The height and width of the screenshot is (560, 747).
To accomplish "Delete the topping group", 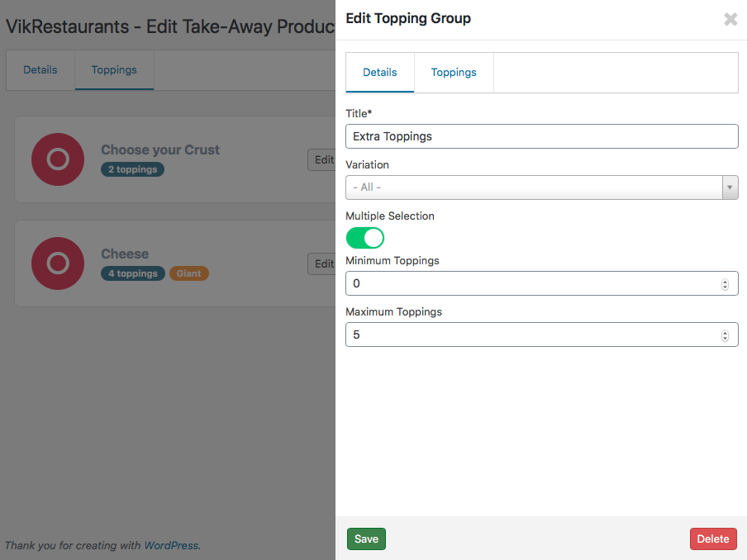I will click(713, 539).
